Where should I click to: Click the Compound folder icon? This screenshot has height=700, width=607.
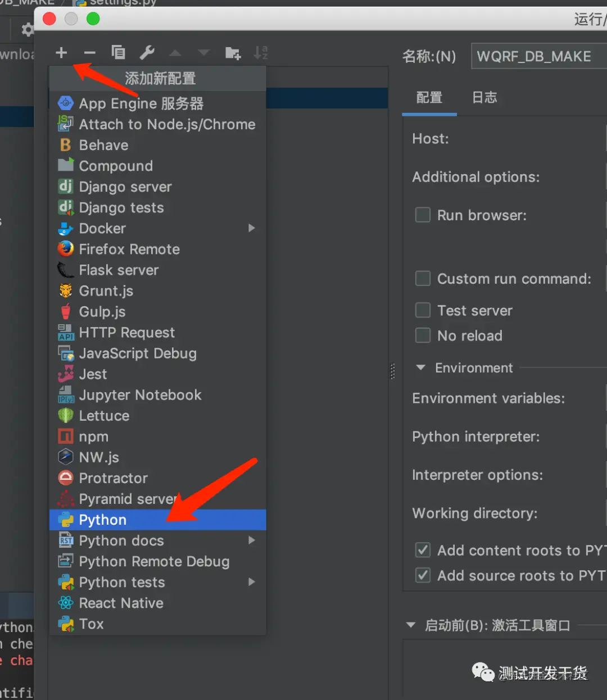point(66,165)
